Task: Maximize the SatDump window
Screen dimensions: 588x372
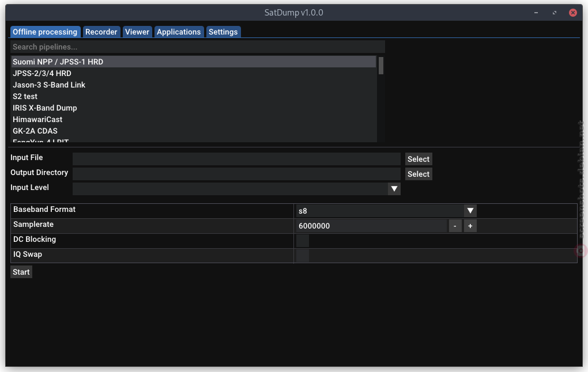Action: click(x=555, y=13)
